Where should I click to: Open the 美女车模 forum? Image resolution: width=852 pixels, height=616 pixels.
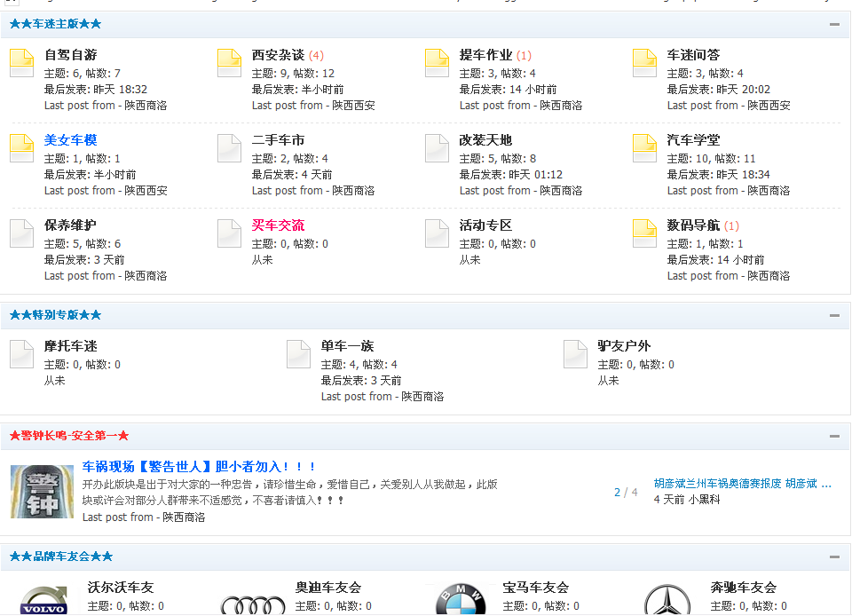tap(71, 140)
